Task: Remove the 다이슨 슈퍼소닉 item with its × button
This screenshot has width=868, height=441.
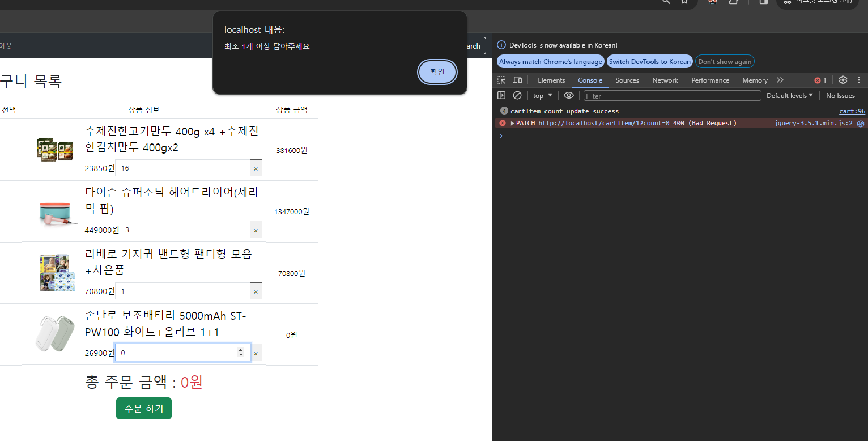Action: click(256, 230)
